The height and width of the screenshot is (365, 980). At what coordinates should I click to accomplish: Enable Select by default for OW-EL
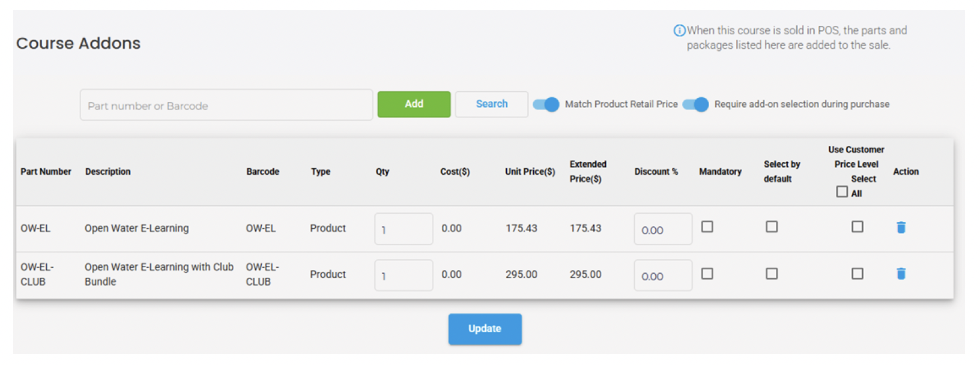pyautogui.click(x=772, y=227)
